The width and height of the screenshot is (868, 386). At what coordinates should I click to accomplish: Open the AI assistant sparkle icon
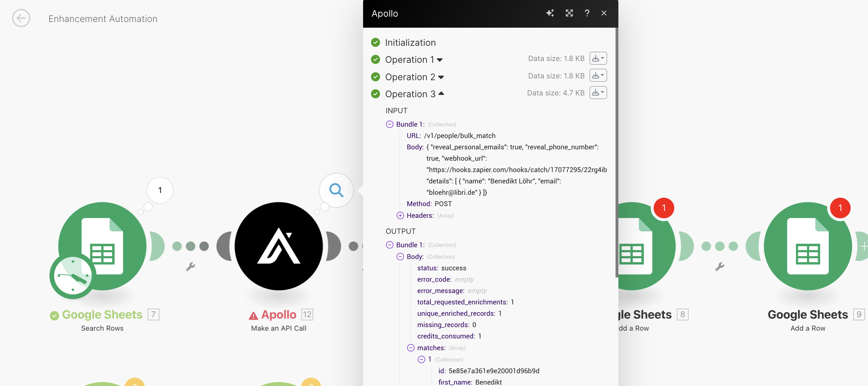click(x=550, y=13)
